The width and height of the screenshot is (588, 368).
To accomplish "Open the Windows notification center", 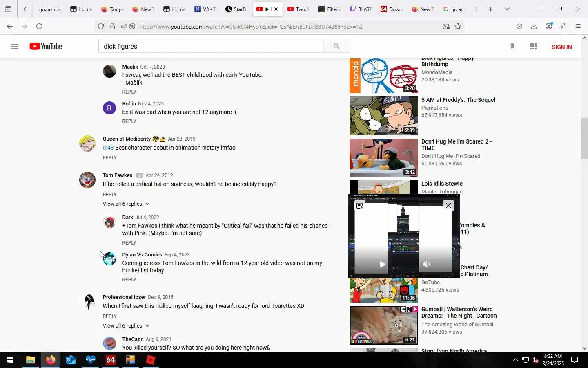I will [575, 360].
